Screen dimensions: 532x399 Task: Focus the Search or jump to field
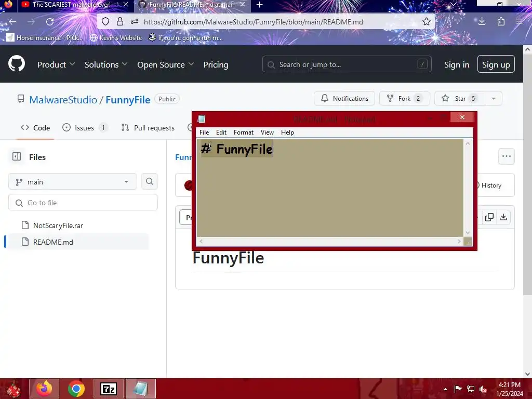pyautogui.click(x=347, y=64)
